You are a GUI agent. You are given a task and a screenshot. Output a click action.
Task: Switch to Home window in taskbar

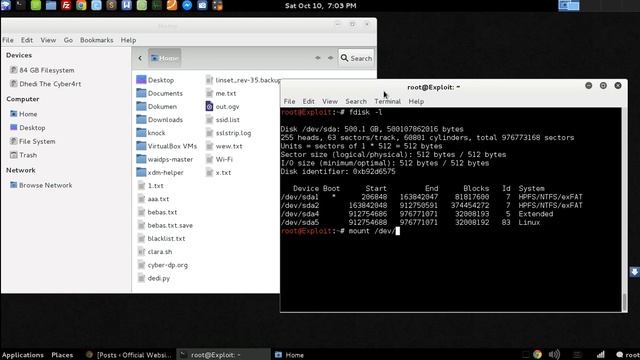pyautogui.click(x=290, y=355)
